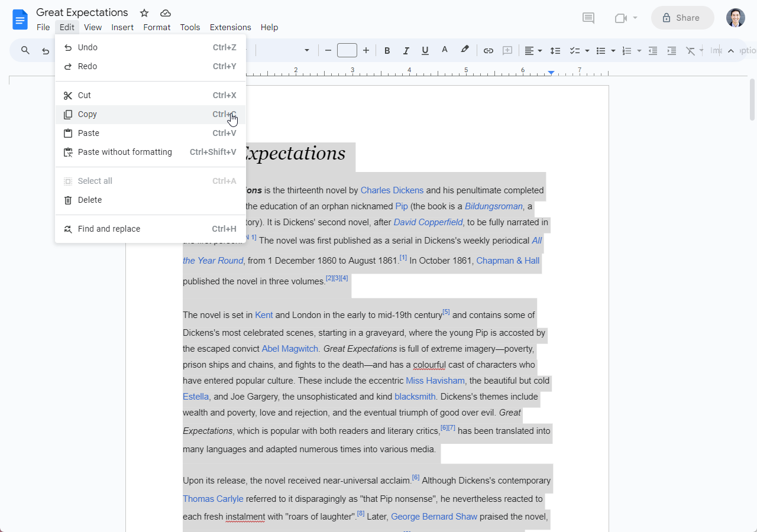This screenshot has height=532, width=757.
Task: Expand the bulleted list options arrow
Action: (613, 51)
